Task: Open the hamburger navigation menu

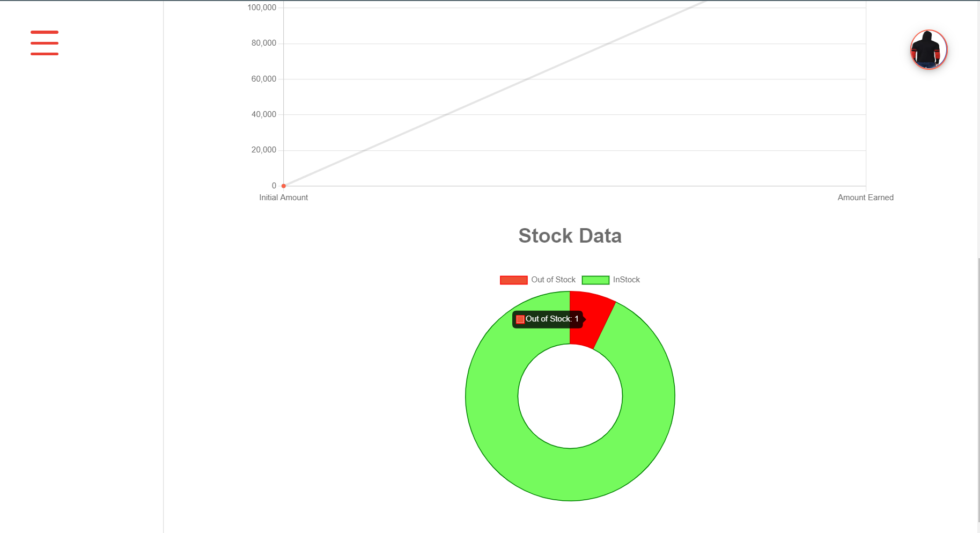Action: (x=45, y=43)
